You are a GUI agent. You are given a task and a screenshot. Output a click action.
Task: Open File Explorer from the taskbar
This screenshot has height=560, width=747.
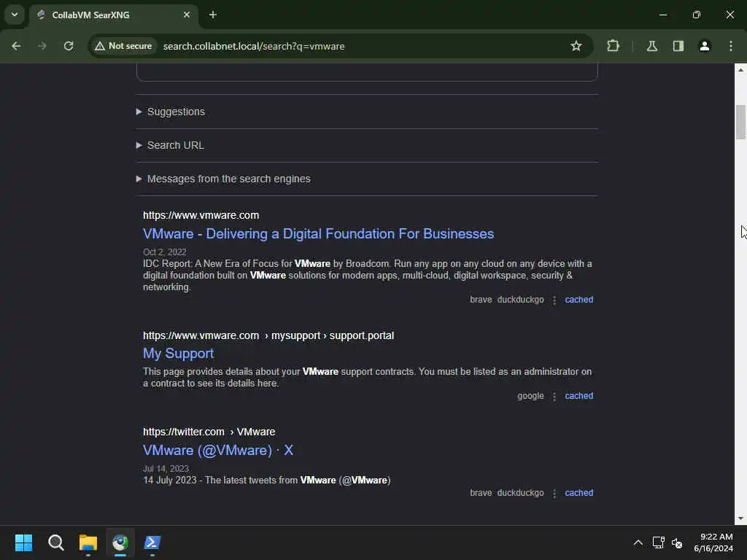click(88, 542)
